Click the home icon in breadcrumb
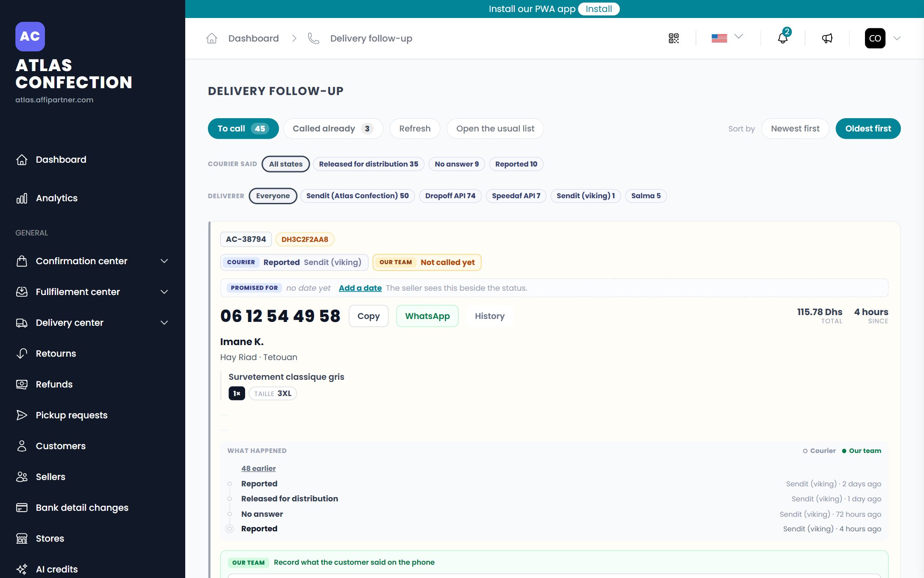The height and width of the screenshot is (578, 924). click(212, 39)
